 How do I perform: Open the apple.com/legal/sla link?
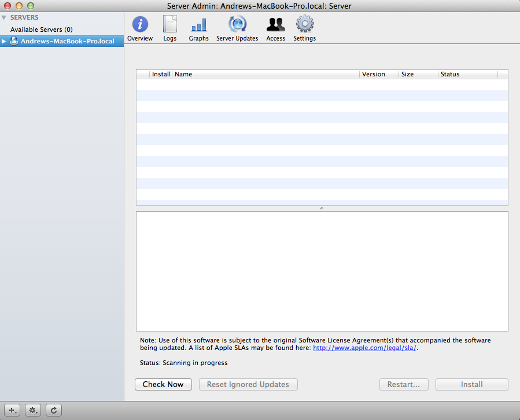(x=364, y=348)
